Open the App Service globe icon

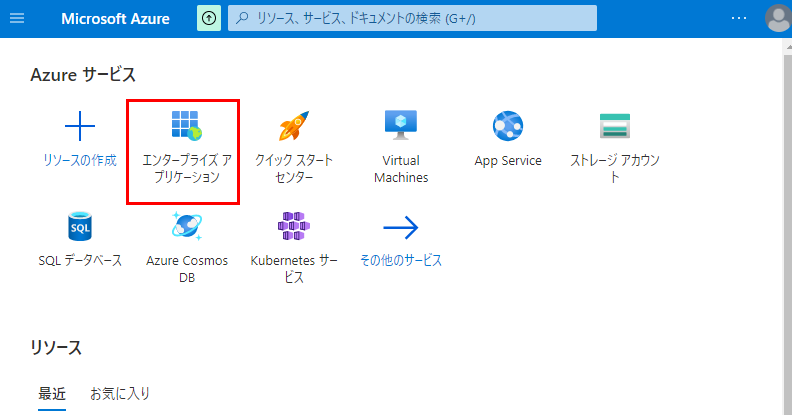click(508, 126)
